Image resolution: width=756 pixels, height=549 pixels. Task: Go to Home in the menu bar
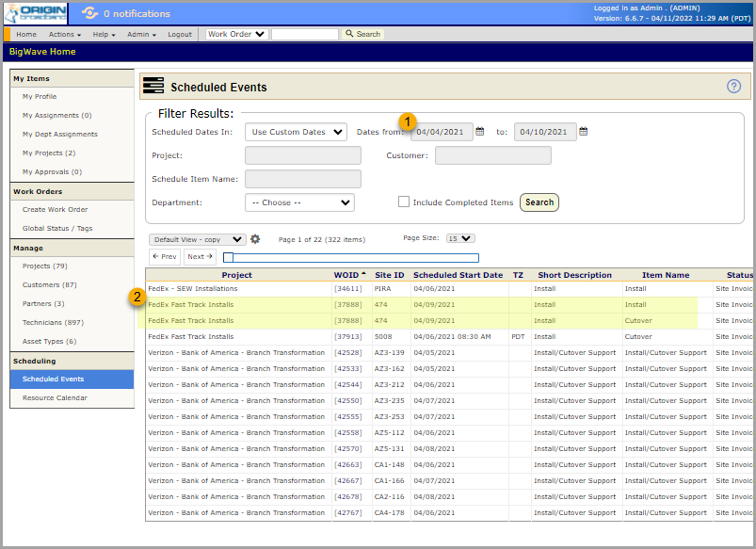point(26,34)
